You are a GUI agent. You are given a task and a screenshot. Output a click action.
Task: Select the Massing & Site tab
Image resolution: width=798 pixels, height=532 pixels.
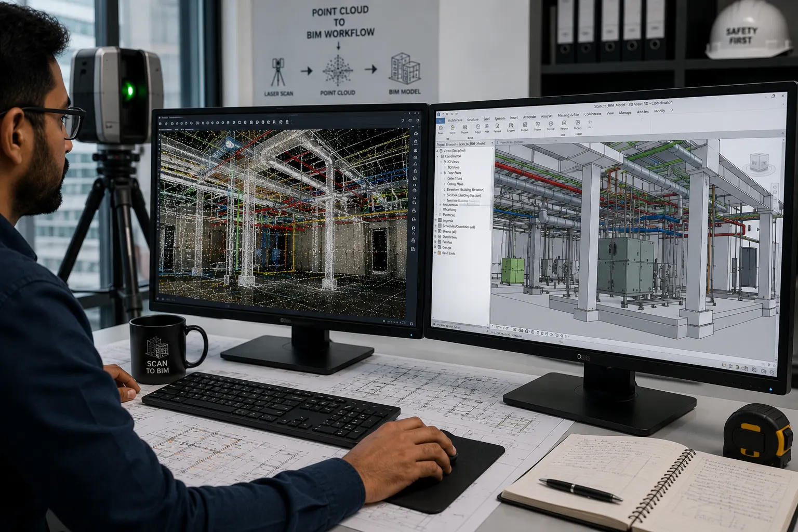click(568, 115)
